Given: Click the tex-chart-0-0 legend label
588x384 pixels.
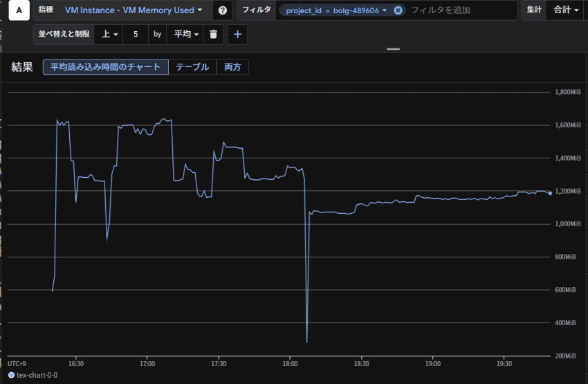Looking at the screenshot, I should click(x=37, y=375).
